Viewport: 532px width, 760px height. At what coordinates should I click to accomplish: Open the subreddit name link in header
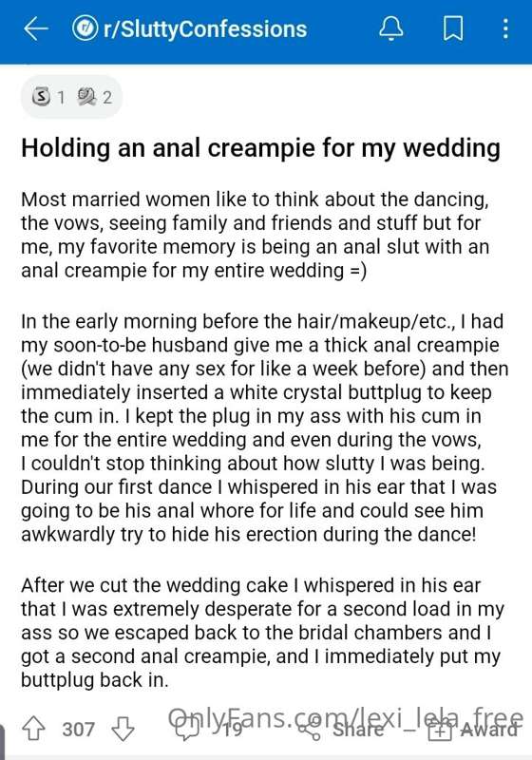(205, 29)
